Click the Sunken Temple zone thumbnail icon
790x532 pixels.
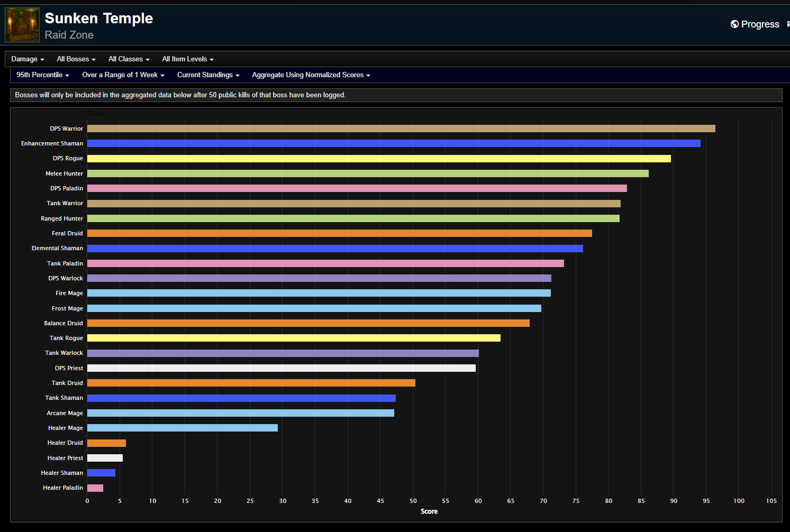coord(22,25)
